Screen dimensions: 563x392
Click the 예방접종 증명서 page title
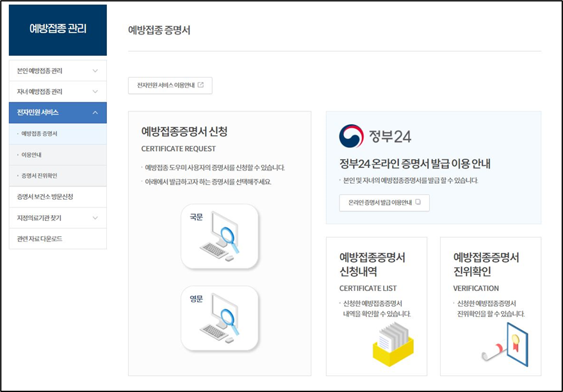click(x=159, y=30)
